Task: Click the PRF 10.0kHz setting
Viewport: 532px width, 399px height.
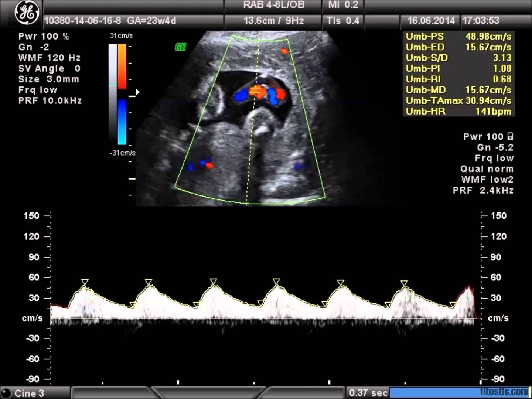Action: (50, 101)
